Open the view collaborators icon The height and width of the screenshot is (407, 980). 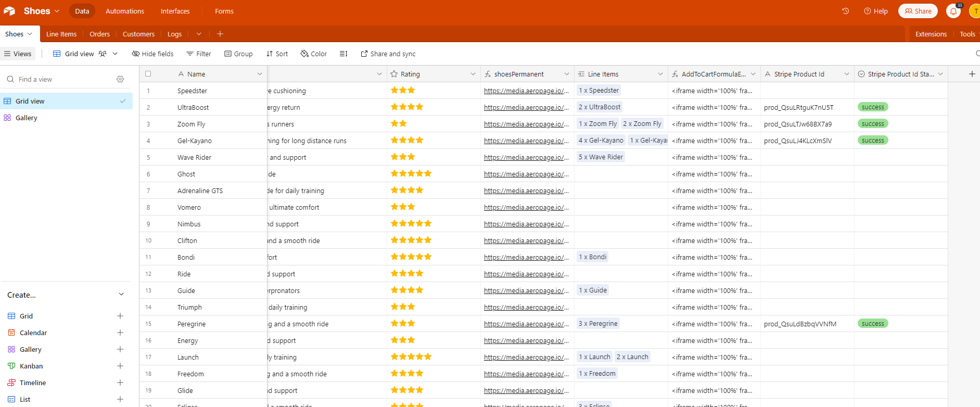(103, 54)
